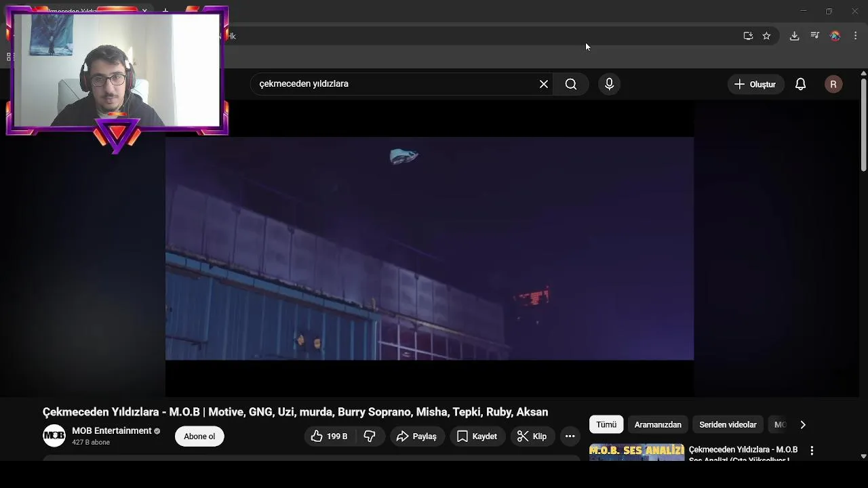This screenshot has width=868, height=488.
Task: Select the Seriden videolar filter chip
Action: click(728, 425)
